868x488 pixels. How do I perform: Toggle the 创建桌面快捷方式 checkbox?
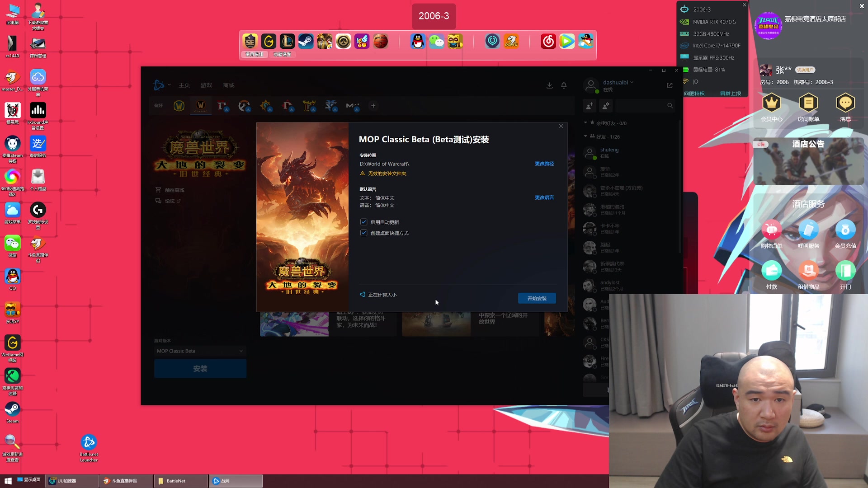(x=363, y=233)
